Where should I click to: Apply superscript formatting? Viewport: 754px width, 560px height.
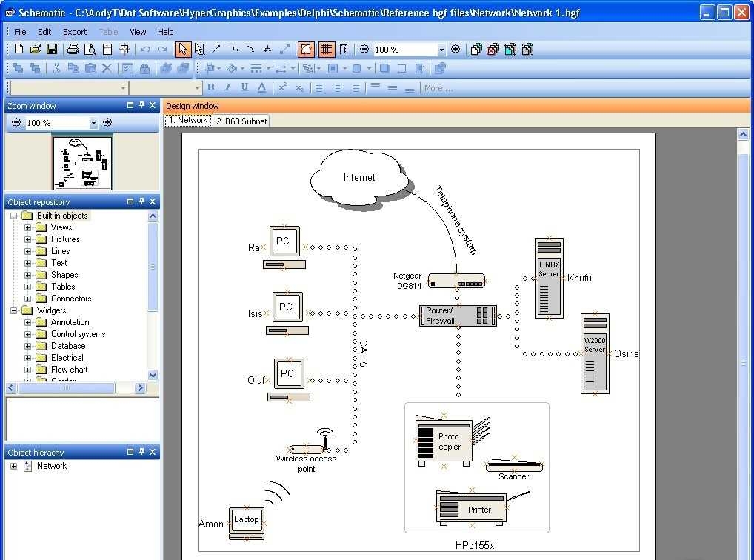[x=282, y=87]
